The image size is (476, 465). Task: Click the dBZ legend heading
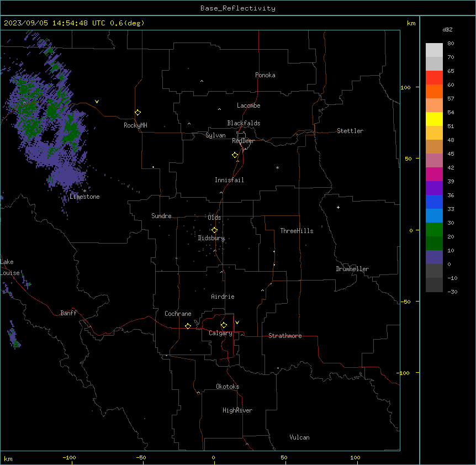pyautogui.click(x=447, y=29)
